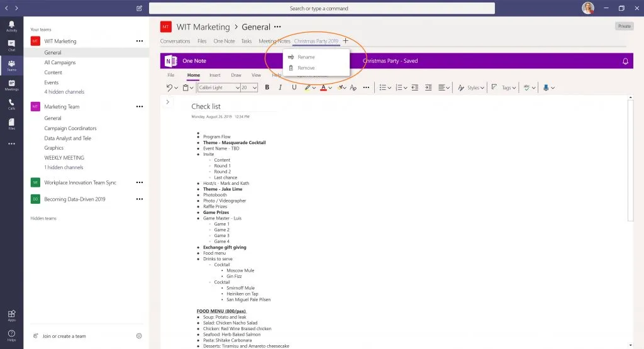Increase the indent level
644x349 pixels.
[428, 87]
